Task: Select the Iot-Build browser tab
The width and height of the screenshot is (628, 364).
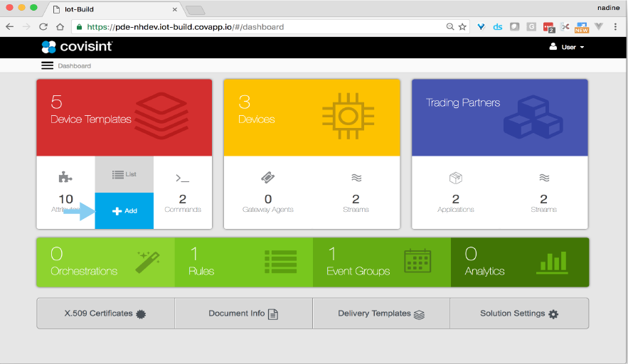Action: (114, 9)
